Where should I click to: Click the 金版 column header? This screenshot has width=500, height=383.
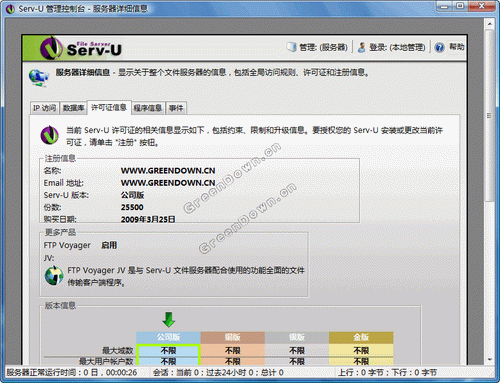point(361,337)
